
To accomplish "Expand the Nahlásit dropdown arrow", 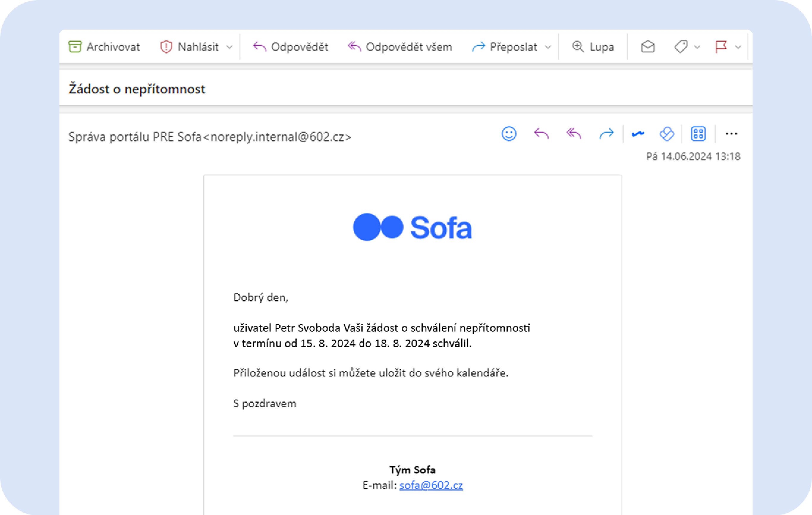I will 230,47.
